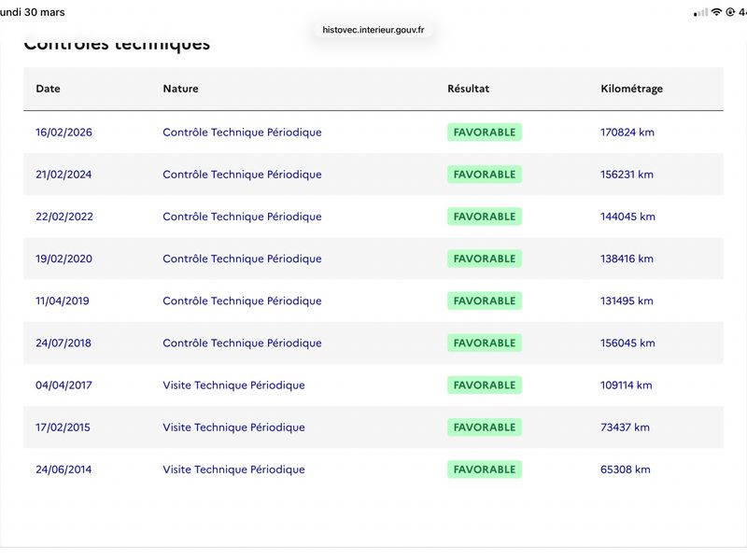Select the 144045 km mileage entry
The image size is (747, 560).
(x=627, y=217)
